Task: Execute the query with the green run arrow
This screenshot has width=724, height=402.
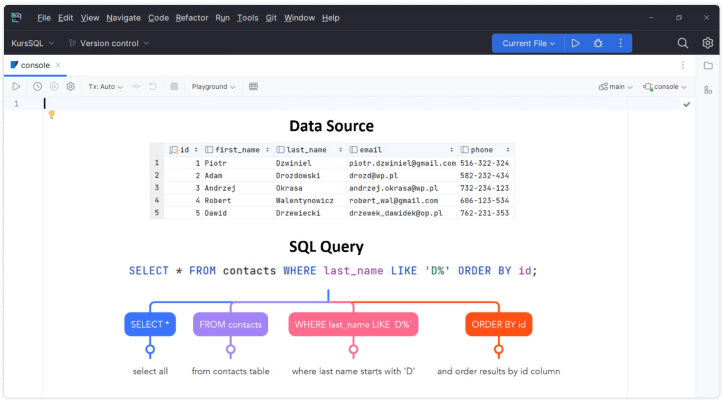Action: [x=16, y=87]
